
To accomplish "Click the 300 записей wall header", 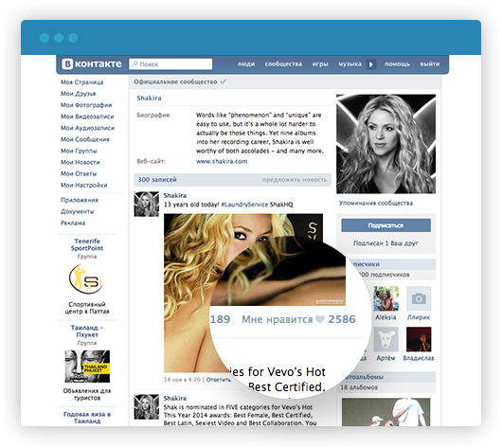I will pos(157,180).
